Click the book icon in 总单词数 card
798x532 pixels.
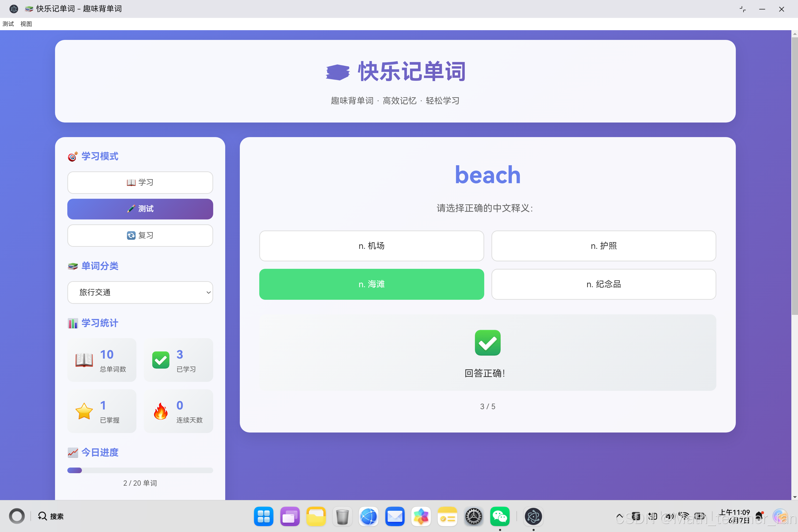pyautogui.click(x=84, y=360)
